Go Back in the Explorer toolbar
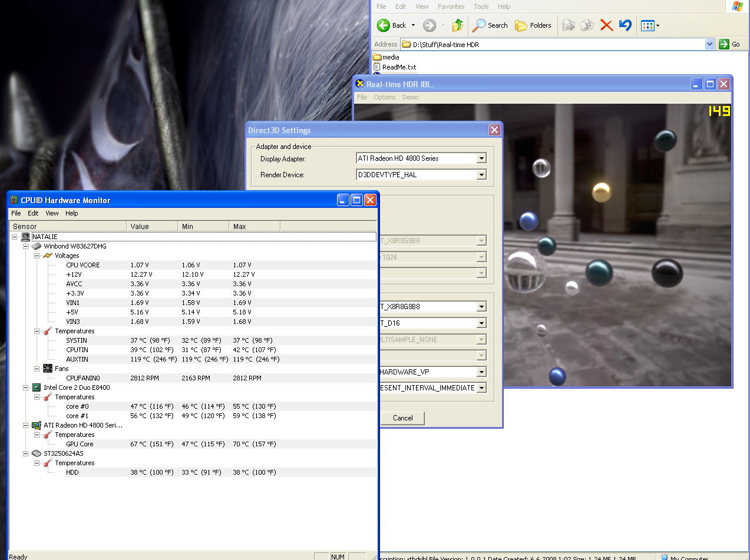 pos(392,25)
